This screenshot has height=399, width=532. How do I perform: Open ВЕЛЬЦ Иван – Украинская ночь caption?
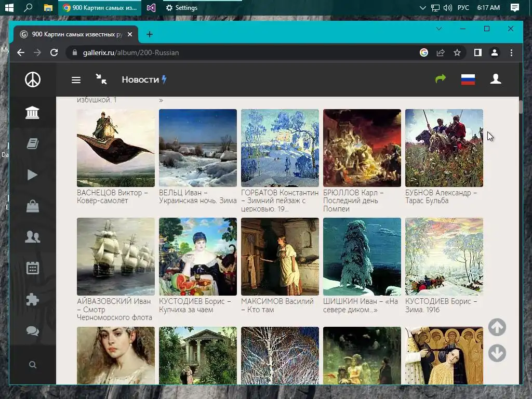pos(198,196)
